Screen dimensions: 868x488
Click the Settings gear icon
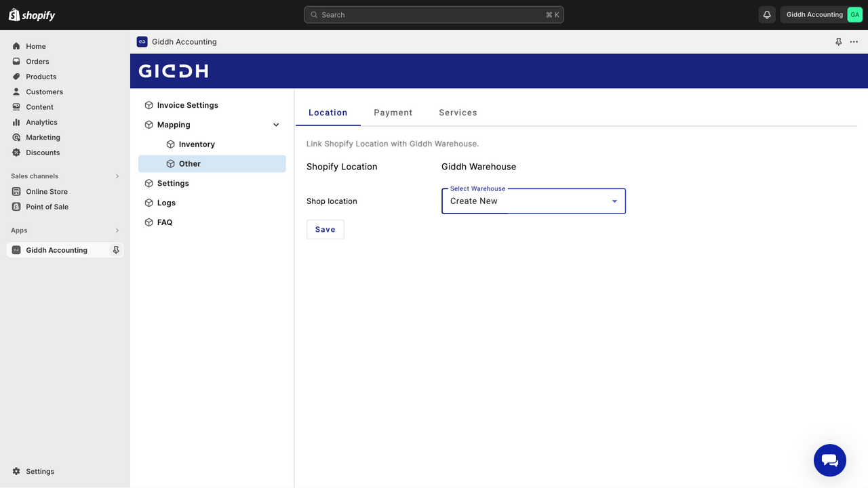(x=16, y=472)
